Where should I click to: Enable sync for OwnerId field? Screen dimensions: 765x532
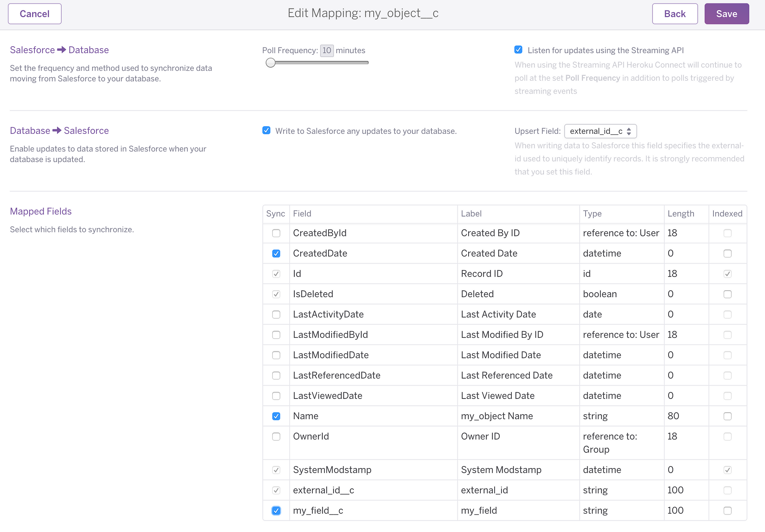point(276,436)
